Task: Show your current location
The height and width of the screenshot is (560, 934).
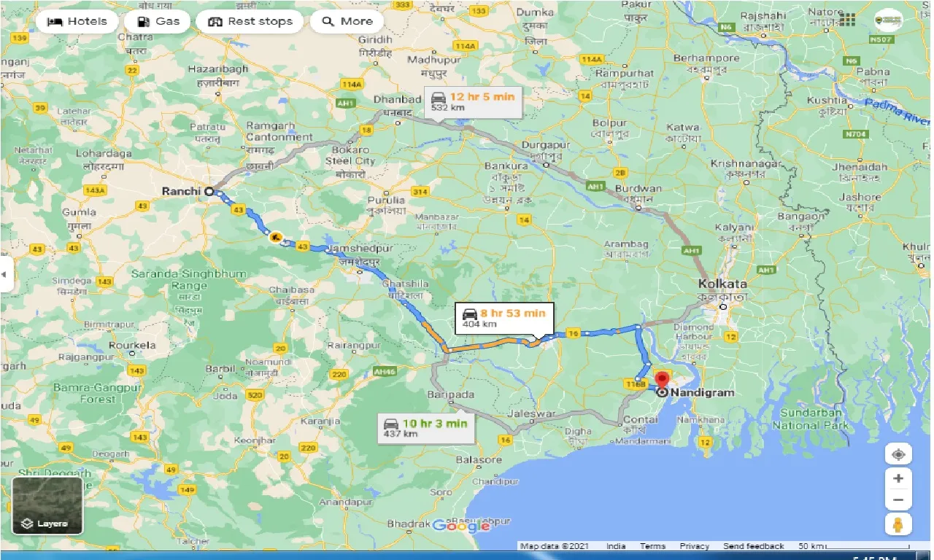Action: tap(898, 454)
